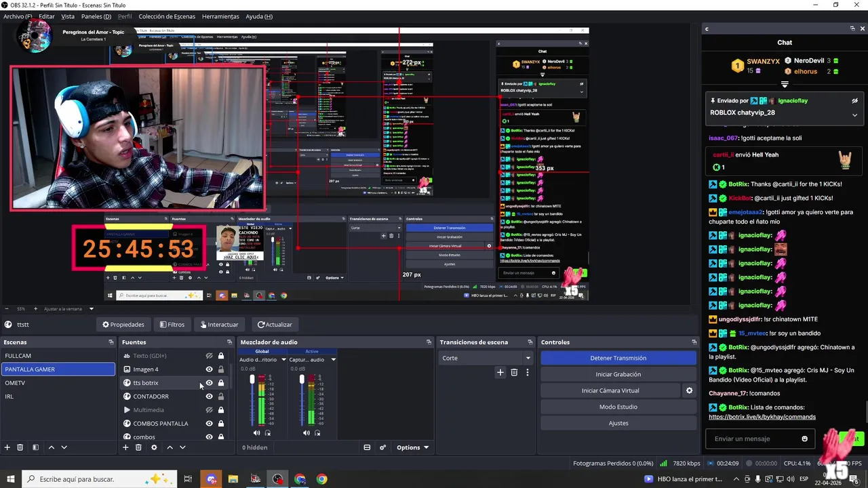Image resolution: width=868 pixels, height=488 pixels.
Task: Hide the CONTADORR source
Action: (209, 396)
